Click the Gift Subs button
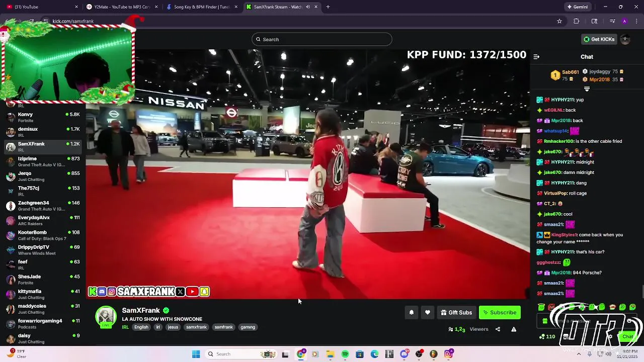The width and height of the screenshot is (644, 362). [456, 312]
